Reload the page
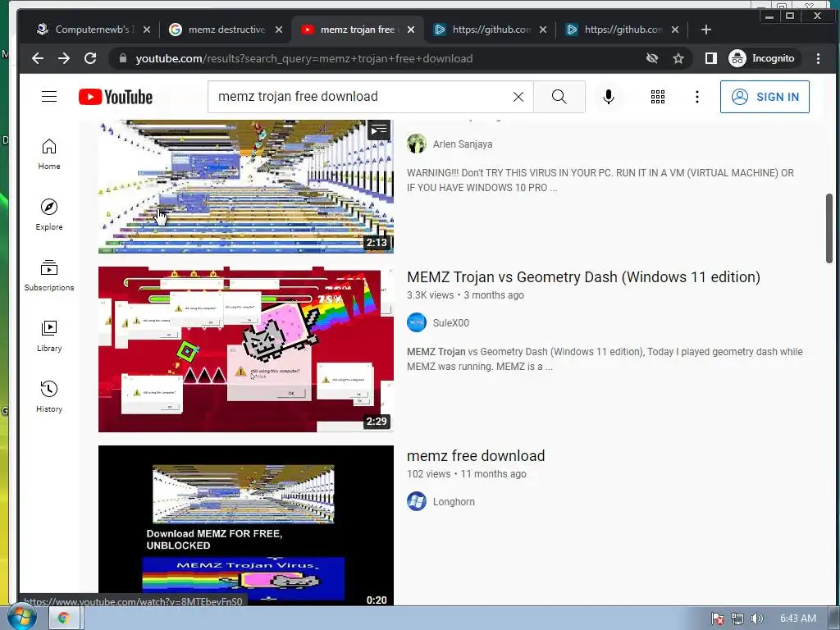Image resolution: width=840 pixels, height=630 pixels. [90, 58]
